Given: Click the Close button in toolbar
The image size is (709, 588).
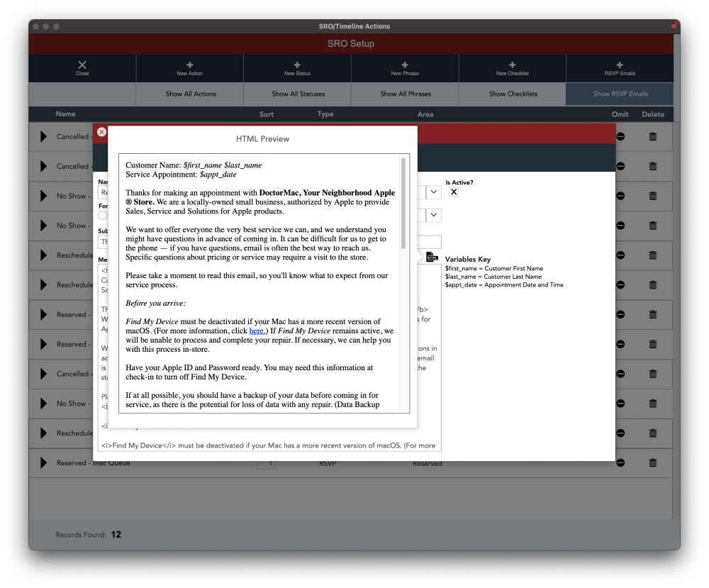Looking at the screenshot, I should click(x=82, y=68).
